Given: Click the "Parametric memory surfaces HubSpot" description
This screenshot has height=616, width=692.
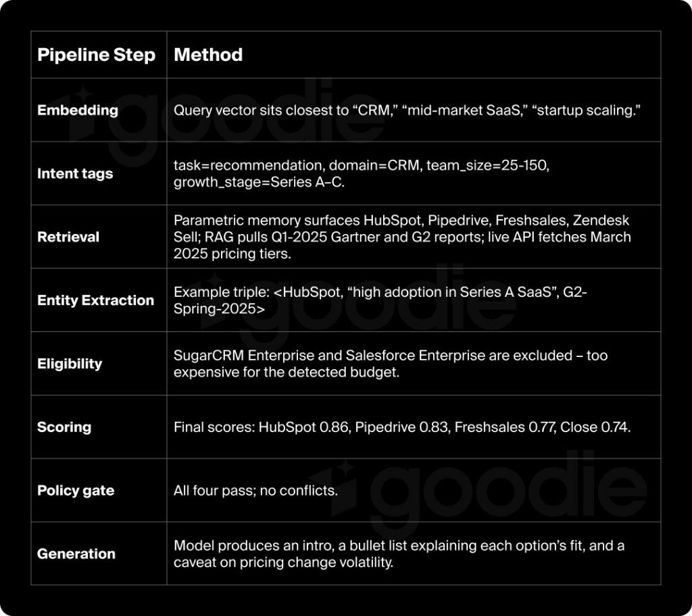Looking at the screenshot, I should pos(402,237).
